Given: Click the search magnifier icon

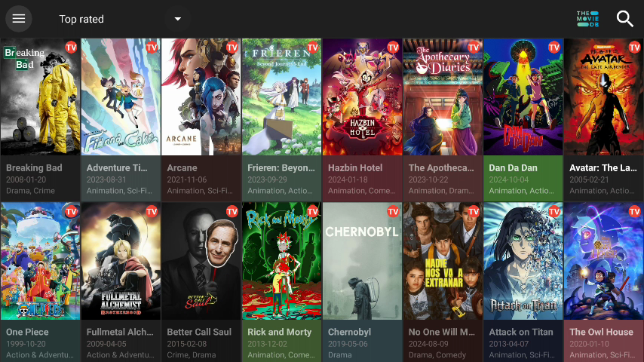Looking at the screenshot, I should [624, 19].
